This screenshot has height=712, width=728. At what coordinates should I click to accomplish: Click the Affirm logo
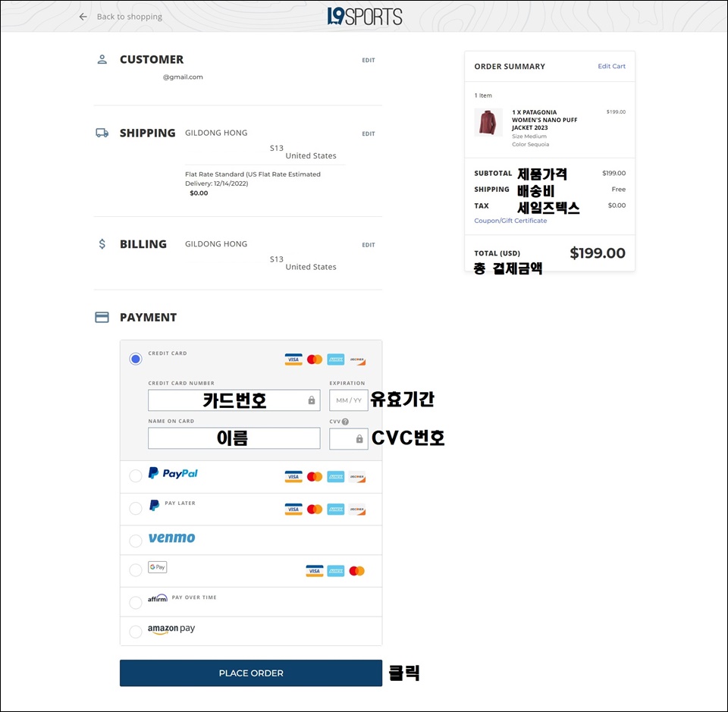coord(158,598)
